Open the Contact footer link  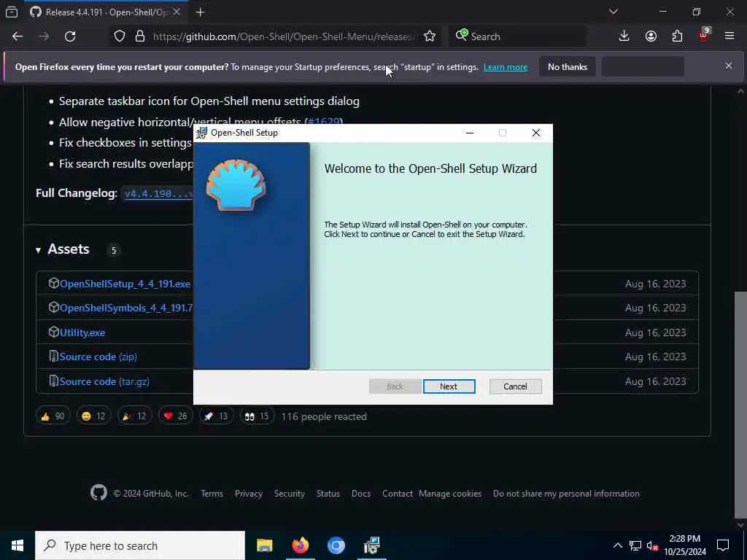[398, 494]
